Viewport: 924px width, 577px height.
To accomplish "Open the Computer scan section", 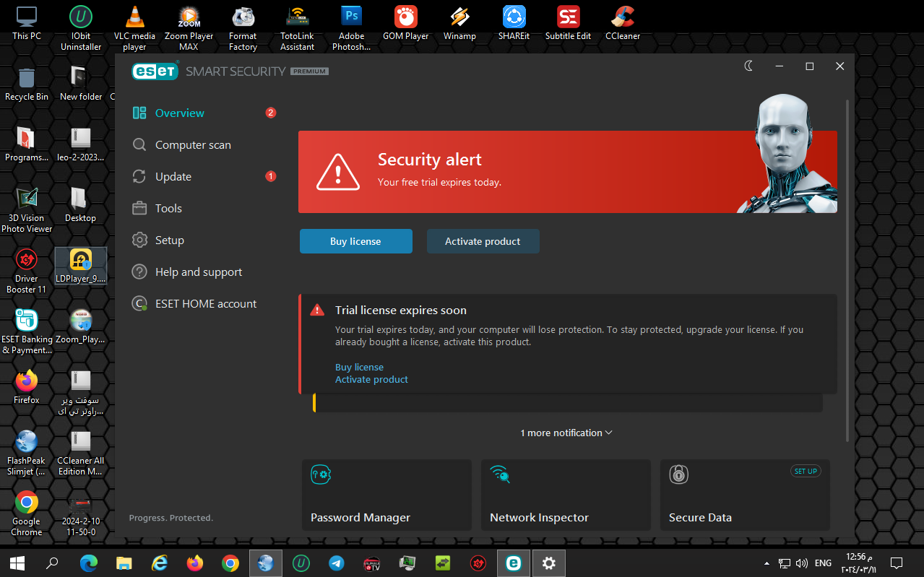I will pos(181,144).
